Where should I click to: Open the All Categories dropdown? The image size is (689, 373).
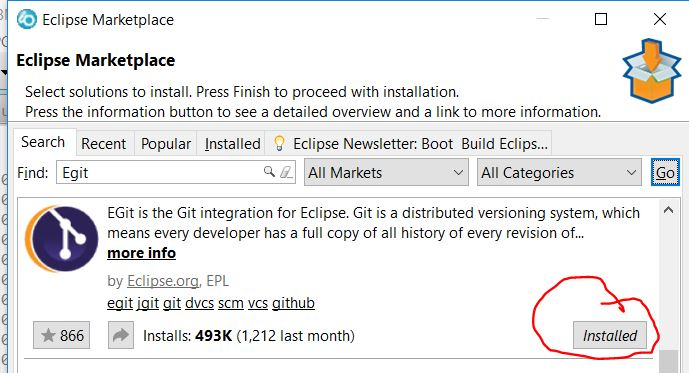tap(559, 172)
